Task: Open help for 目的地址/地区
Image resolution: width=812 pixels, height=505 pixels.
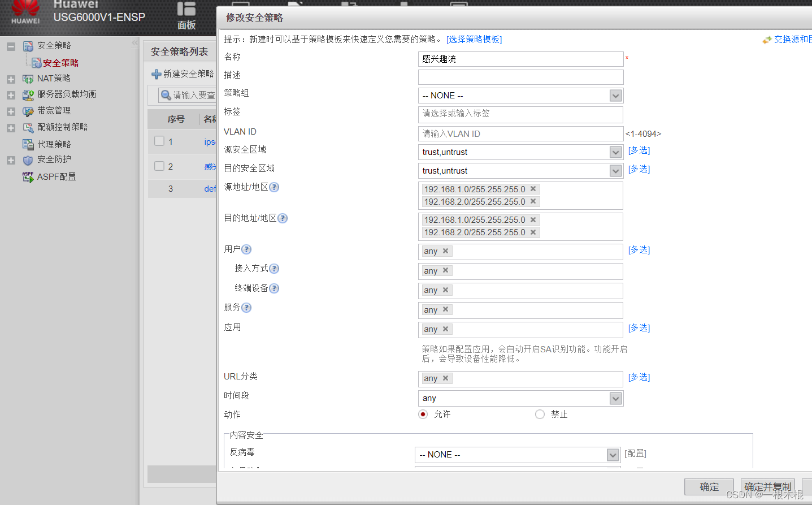Action: (283, 218)
